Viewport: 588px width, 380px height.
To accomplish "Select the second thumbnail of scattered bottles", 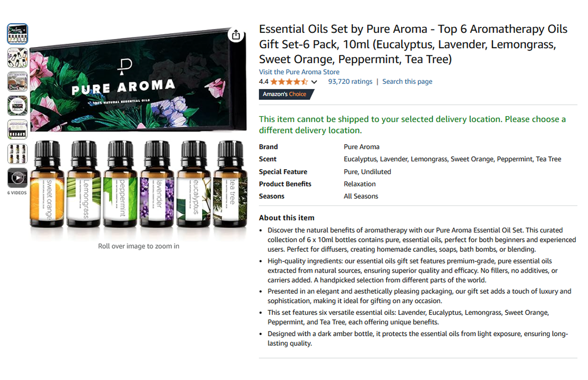I will coord(18,58).
